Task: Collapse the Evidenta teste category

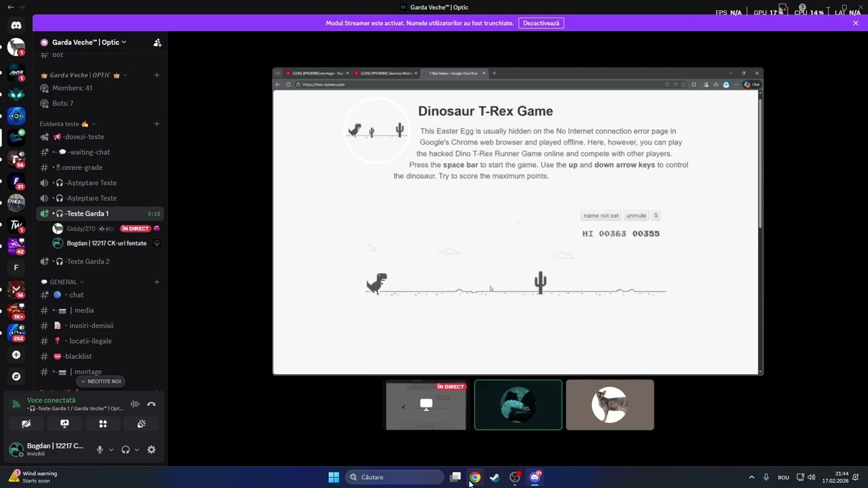Action: click(x=67, y=124)
